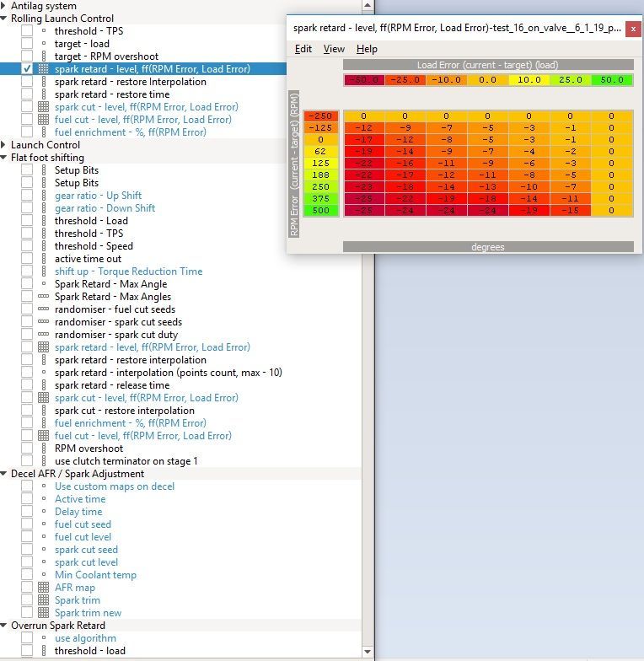The height and width of the screenshot is (661, 644).
Task: Expand the Antilag system group
Action: 5,6
